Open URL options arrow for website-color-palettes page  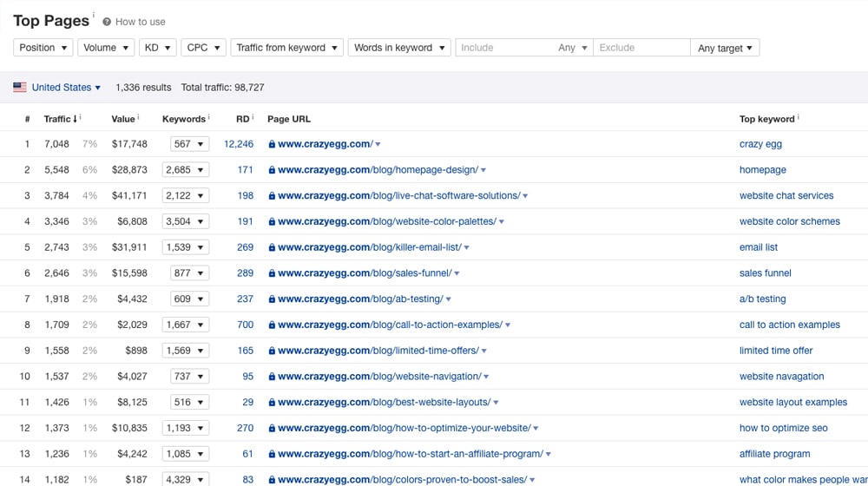502,222
